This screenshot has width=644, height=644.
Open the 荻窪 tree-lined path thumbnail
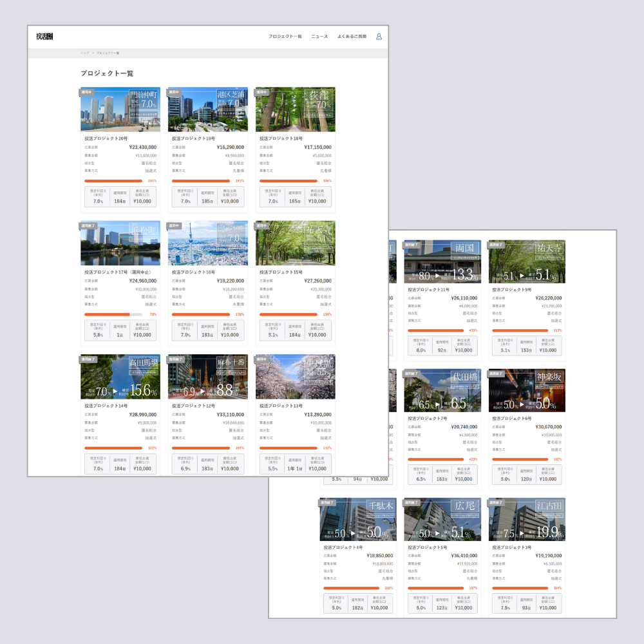tap(295, 109)
